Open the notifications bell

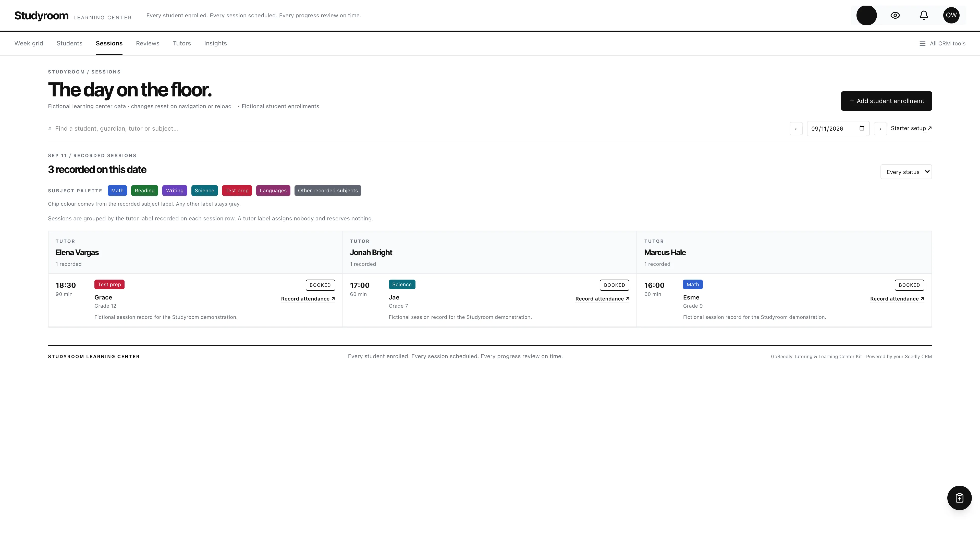(924, 15)
